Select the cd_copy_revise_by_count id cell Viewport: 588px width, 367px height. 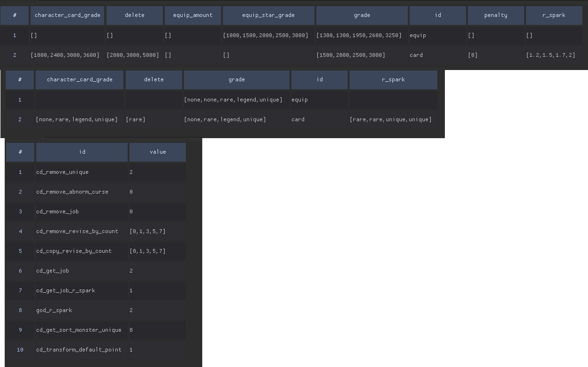(82, 251)
